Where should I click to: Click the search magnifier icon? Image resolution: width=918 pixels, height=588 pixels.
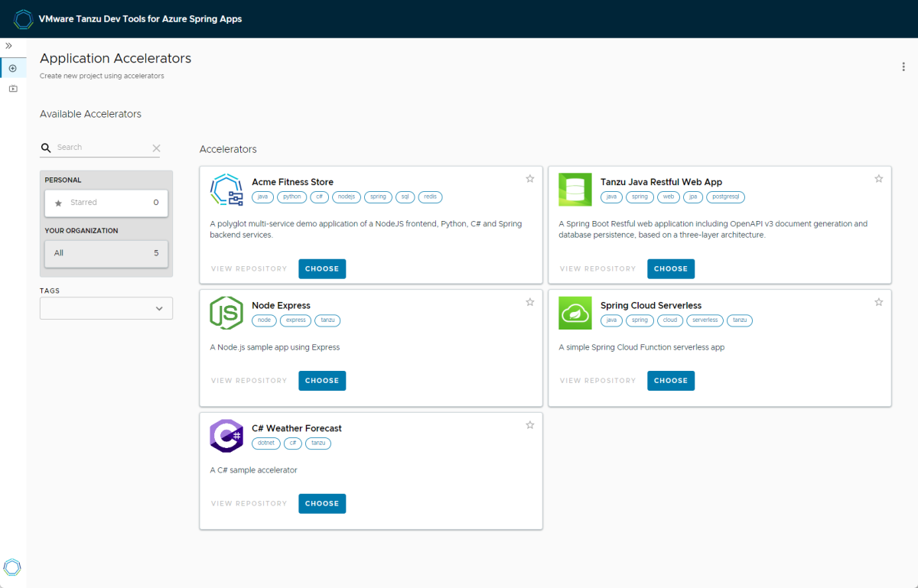pyautogui.click(x=46, y=148)
